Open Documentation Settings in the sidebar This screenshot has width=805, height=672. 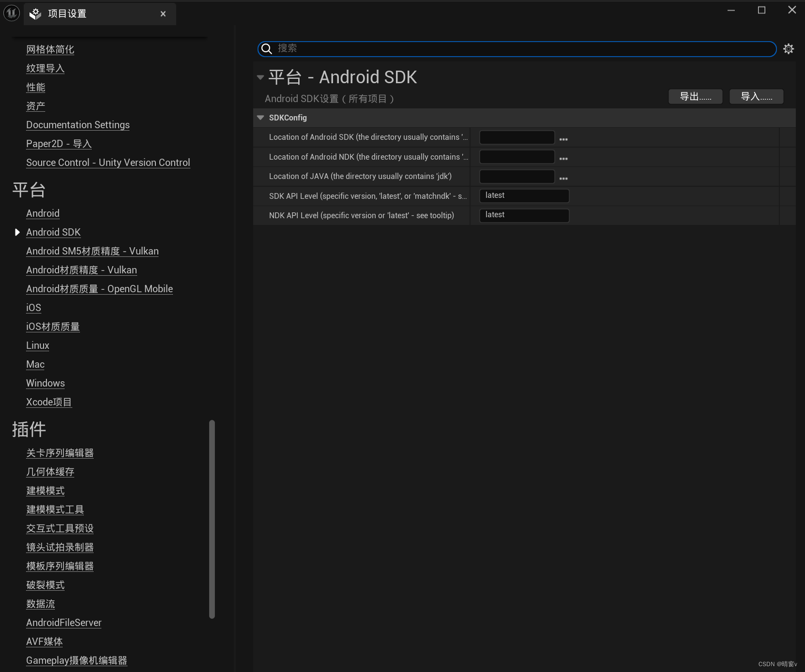[77, 125]
